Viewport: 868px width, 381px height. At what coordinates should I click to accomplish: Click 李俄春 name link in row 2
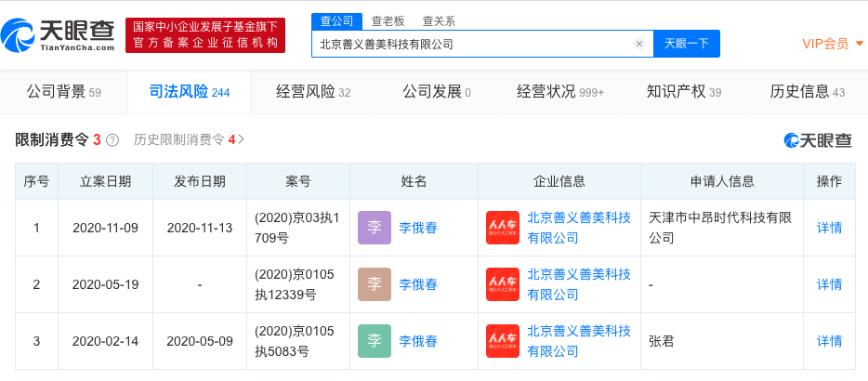point(418,284)
